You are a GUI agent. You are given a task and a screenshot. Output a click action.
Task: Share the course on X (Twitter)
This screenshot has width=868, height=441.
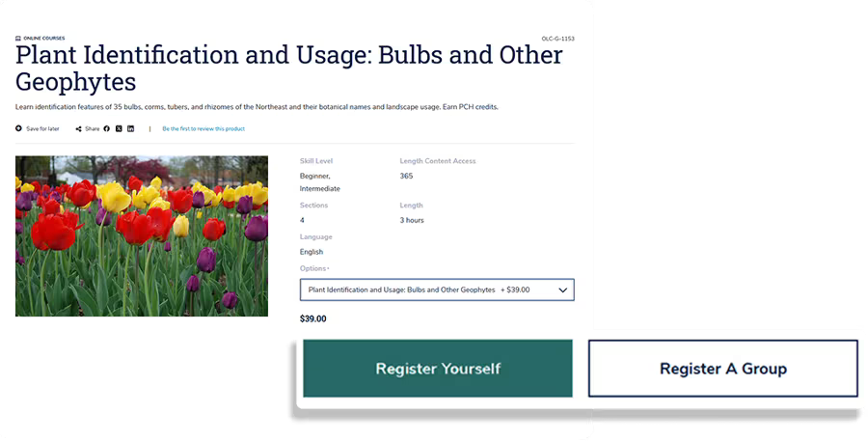[119, 128]
